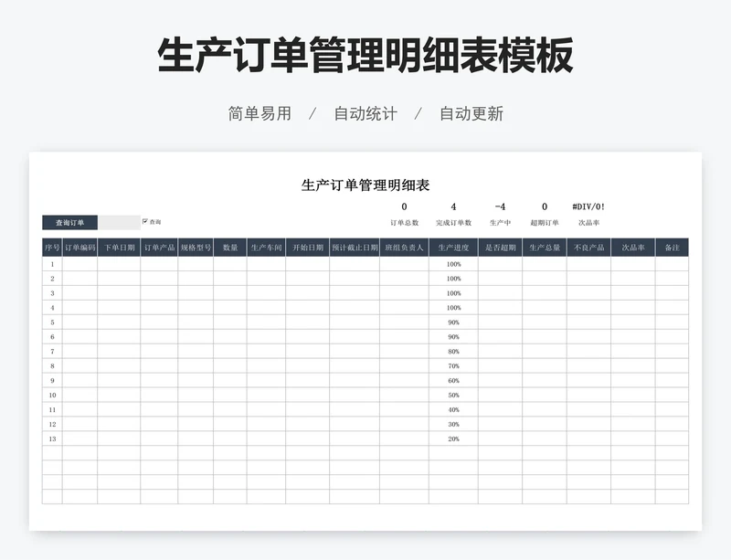Click the 次品率 summary label above the table
Image resolution: width=731 pixels, height=560 pixels.
[x=588, y=223]
